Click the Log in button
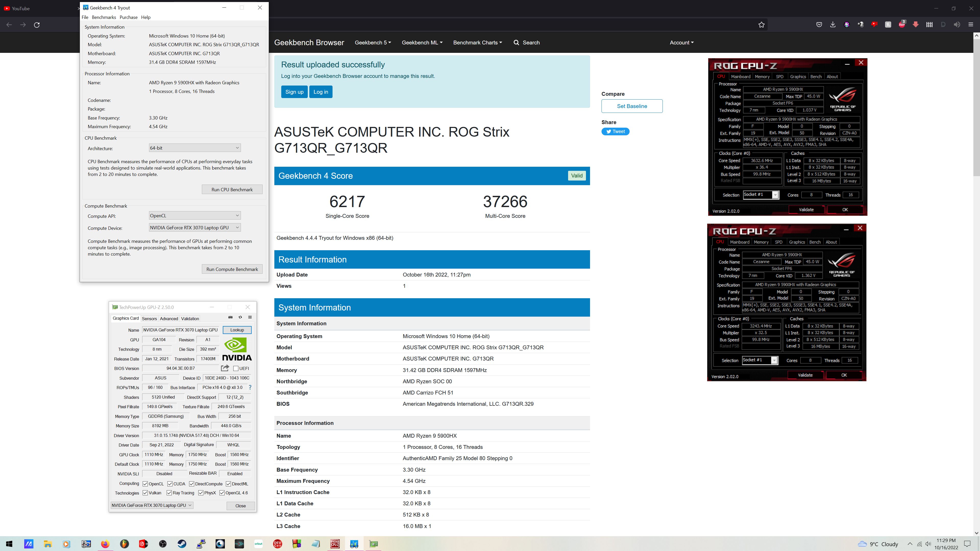This screenshot has width=980, height=551. (321, 92)
